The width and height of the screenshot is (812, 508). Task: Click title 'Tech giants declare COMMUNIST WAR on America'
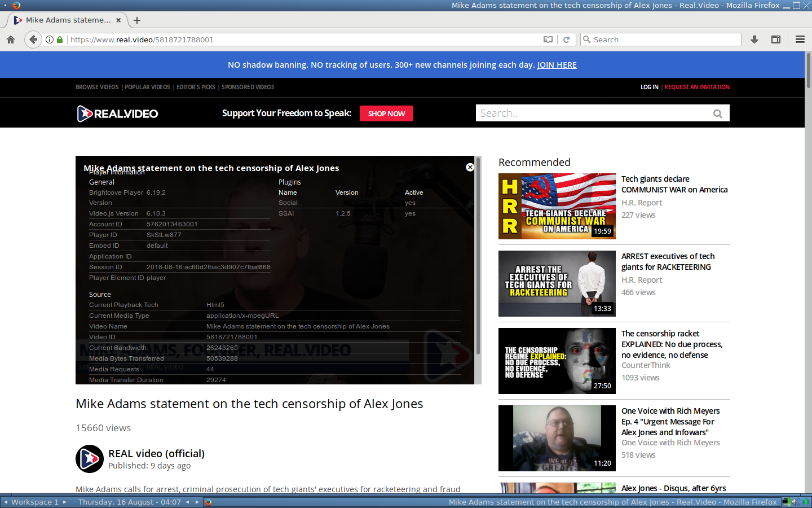pyautogui.click(x=674, y=184)
